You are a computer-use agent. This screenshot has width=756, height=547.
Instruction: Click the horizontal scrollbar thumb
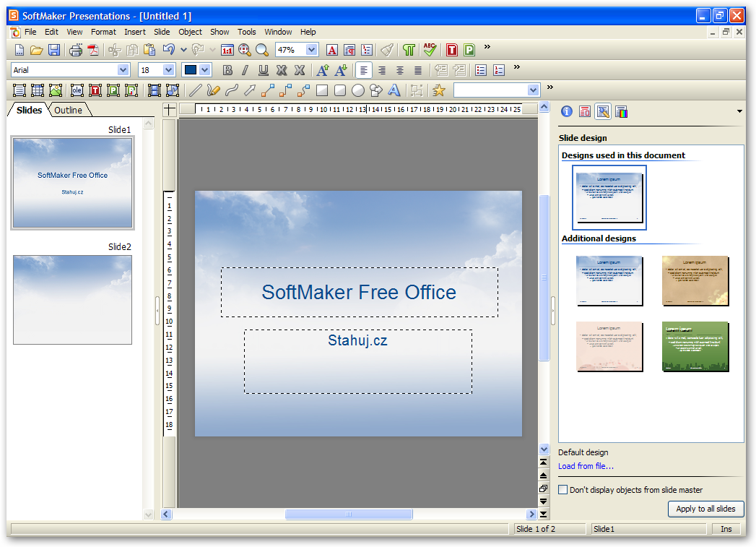pos(349,514)
